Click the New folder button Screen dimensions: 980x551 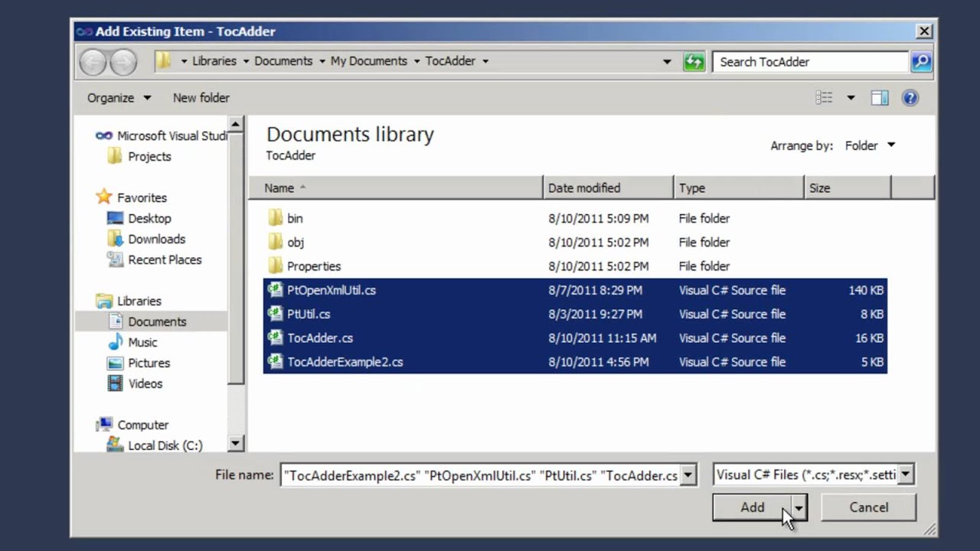coord(201,98)
